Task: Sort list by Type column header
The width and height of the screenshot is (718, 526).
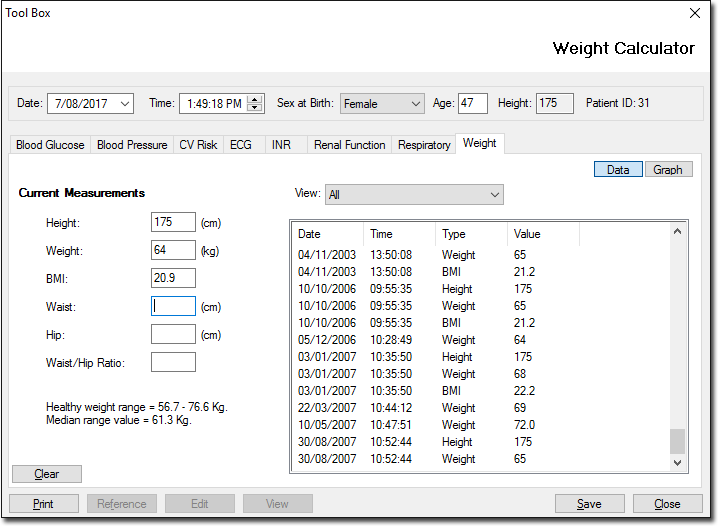Action: click(x=471, y=234)
